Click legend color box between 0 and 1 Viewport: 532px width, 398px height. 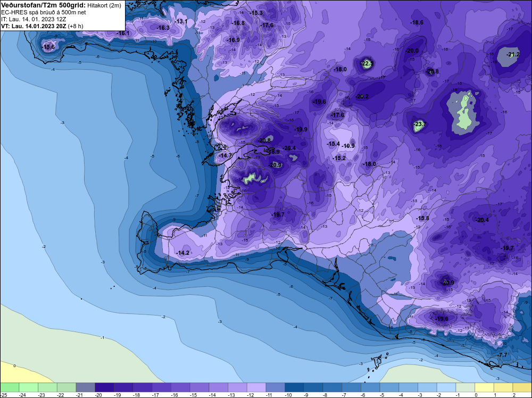pyautogui.click(x=484, y=387)
